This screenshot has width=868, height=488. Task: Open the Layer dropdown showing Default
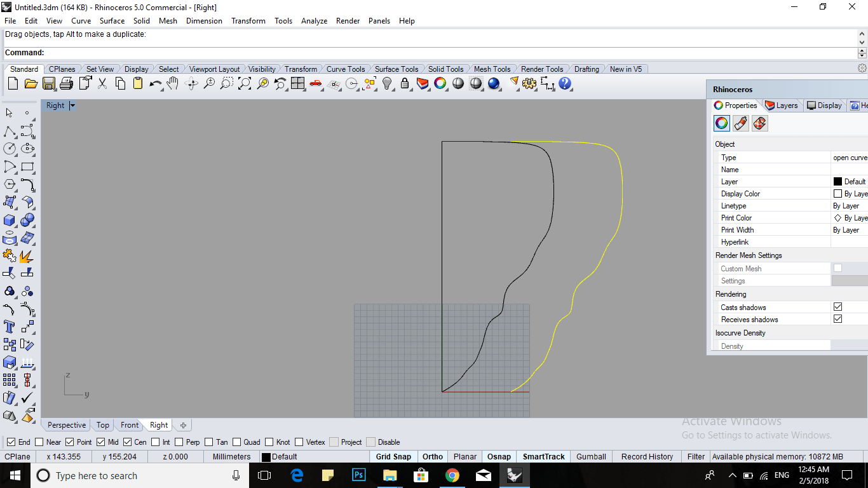pyautogui.click(x=850, y=182)
